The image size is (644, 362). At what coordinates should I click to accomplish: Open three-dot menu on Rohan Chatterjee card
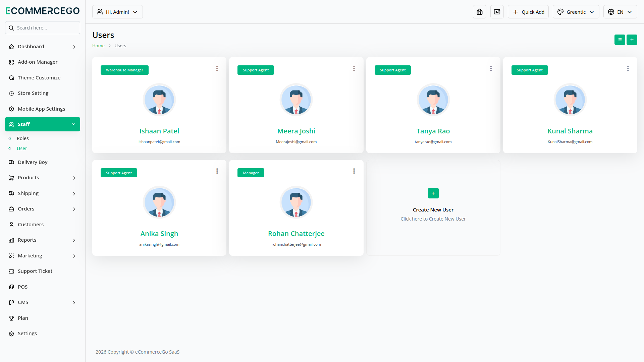coord(354,171)
